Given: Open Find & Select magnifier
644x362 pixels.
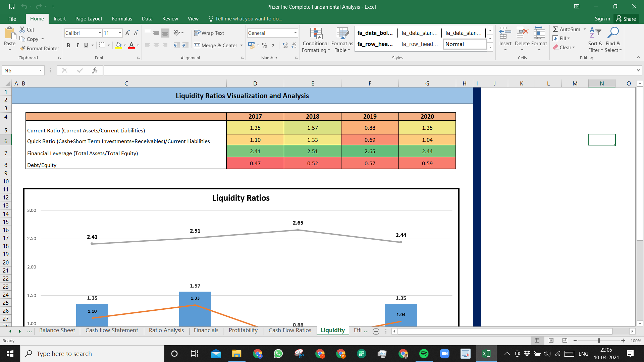Looking at the screenshot, I should point(613,40).
